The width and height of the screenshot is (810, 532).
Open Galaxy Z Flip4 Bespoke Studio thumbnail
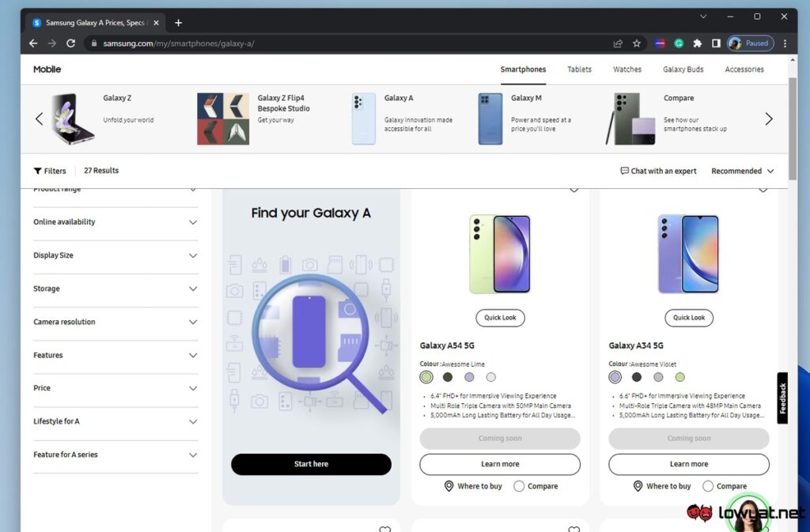point(223,119)
